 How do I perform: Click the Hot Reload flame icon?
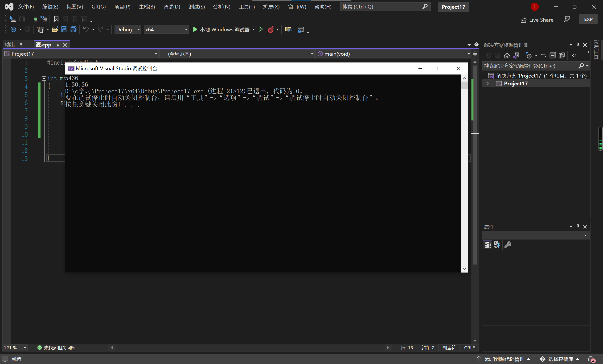click(x=271, y=30)
